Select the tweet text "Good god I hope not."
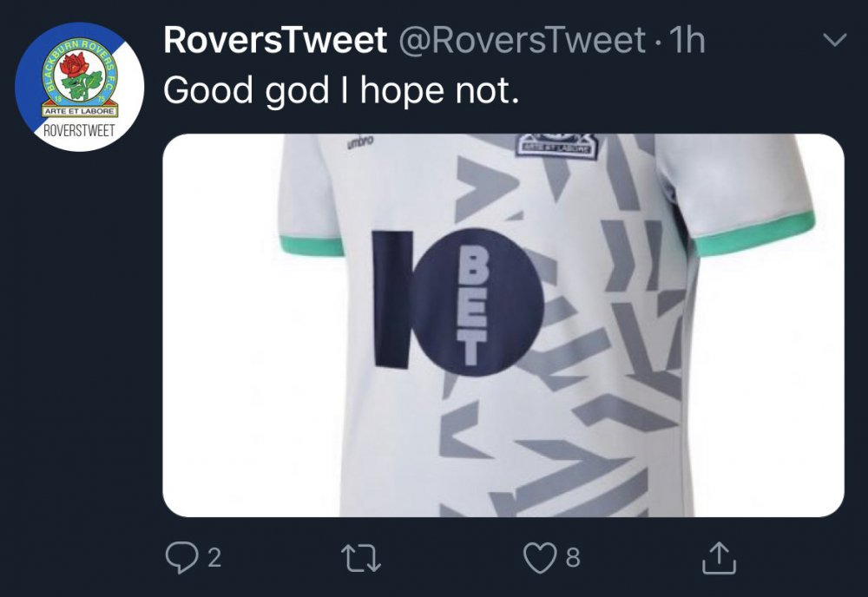 click(341, 89)
